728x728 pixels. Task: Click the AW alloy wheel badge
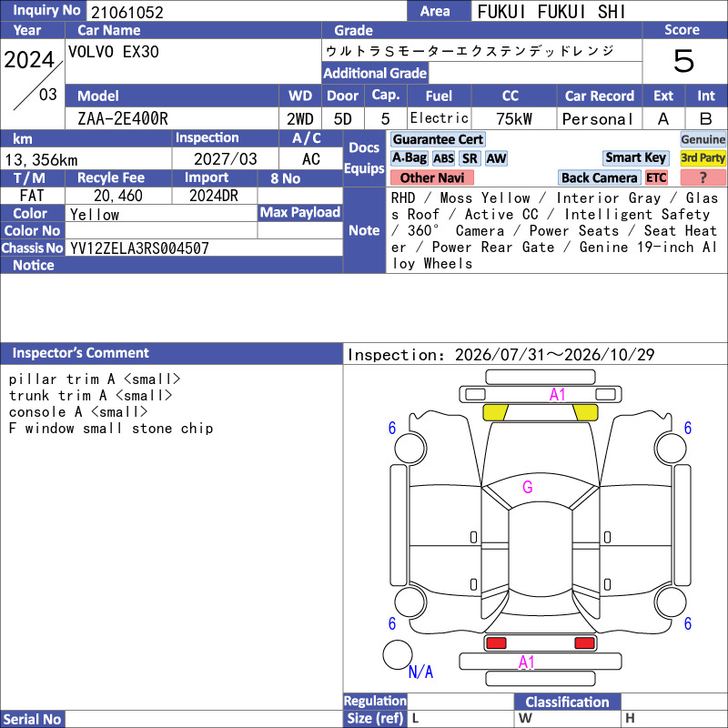(x=496, y=158)
